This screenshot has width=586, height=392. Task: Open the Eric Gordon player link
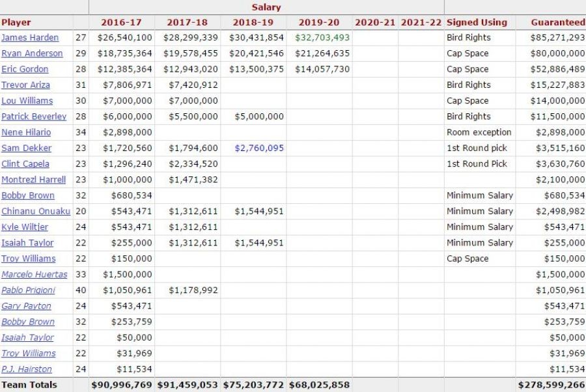click(25, 69)
